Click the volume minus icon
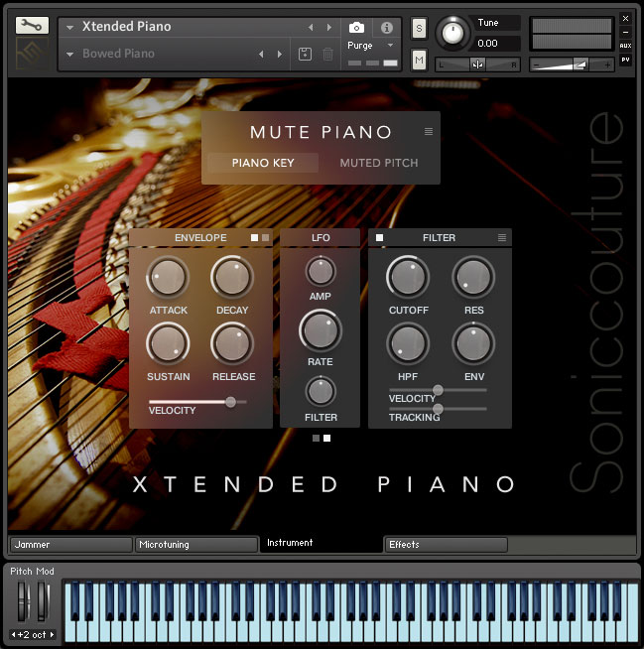644x649 pixels. pyautogui.click(x=537, y=65)
